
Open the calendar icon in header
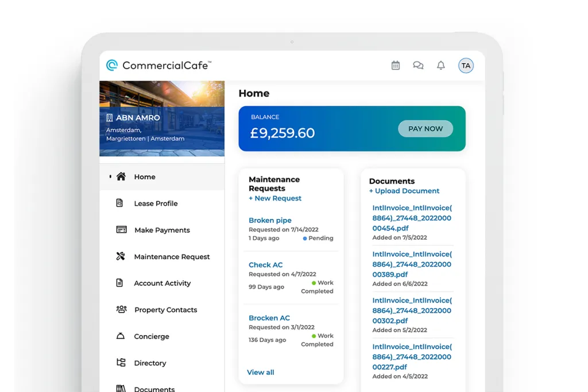[x=395, y=66]
